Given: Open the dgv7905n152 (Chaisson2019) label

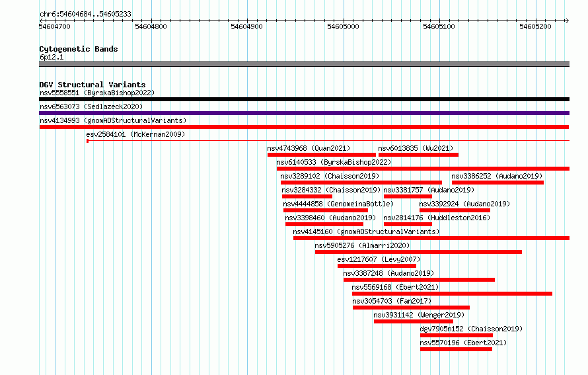Looking at the screenshot, I should (471, 329).
